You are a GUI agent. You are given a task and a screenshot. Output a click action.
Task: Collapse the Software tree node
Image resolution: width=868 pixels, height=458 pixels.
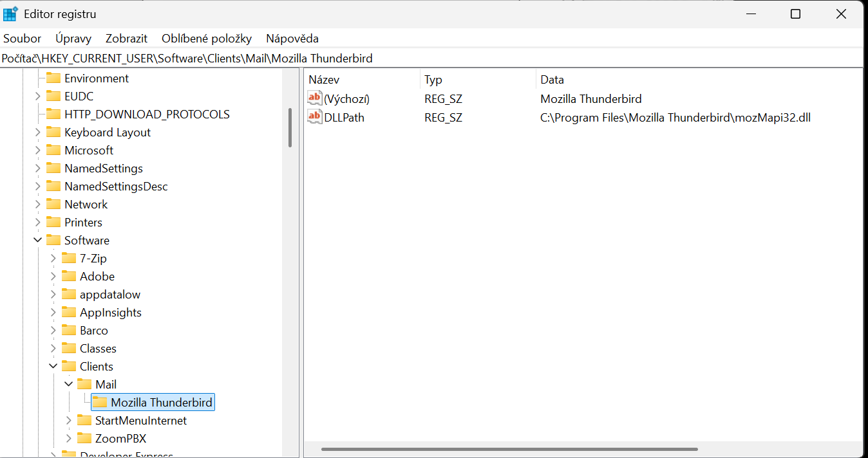(x=38, y=241)
